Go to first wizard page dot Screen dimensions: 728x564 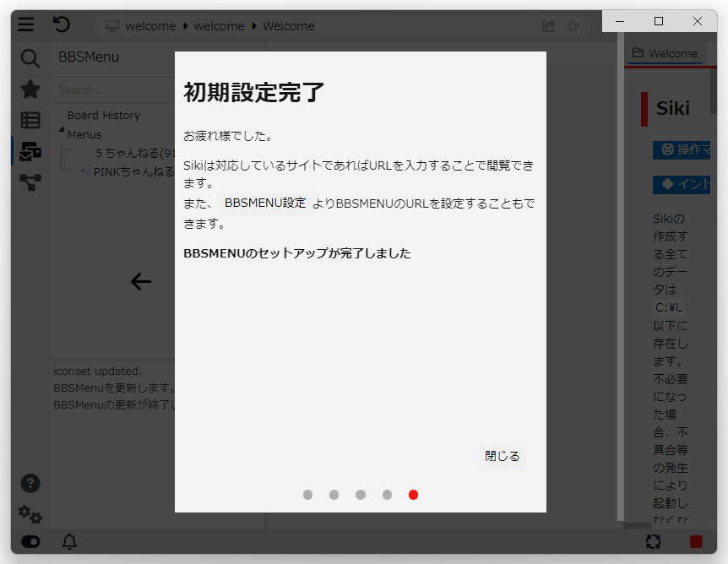point(307,495)
